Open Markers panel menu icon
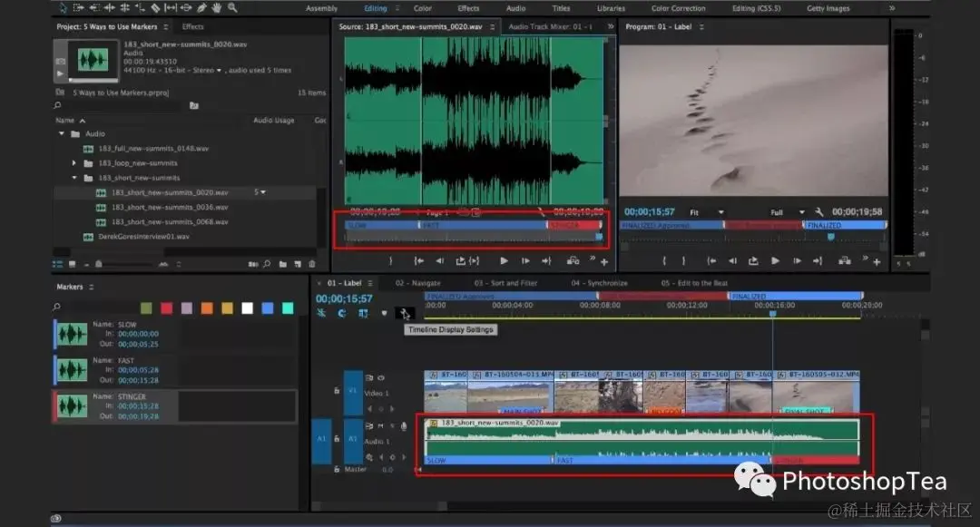 coord(92,287)
